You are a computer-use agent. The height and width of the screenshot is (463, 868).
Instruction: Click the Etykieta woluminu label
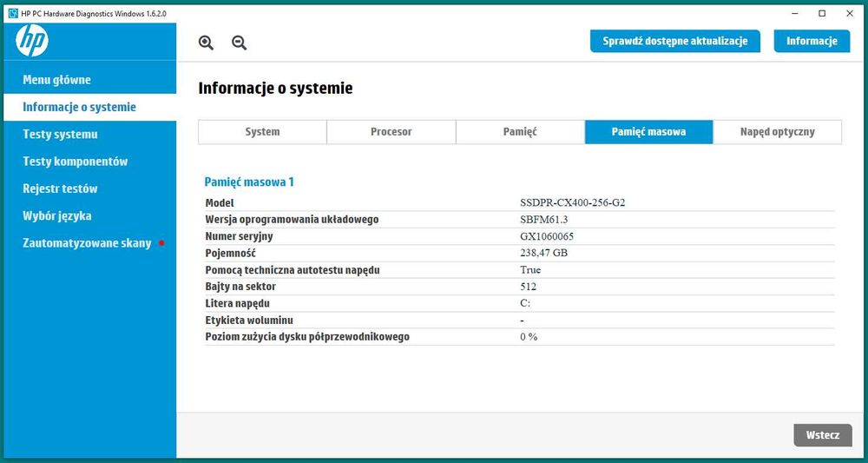point(249,321)
